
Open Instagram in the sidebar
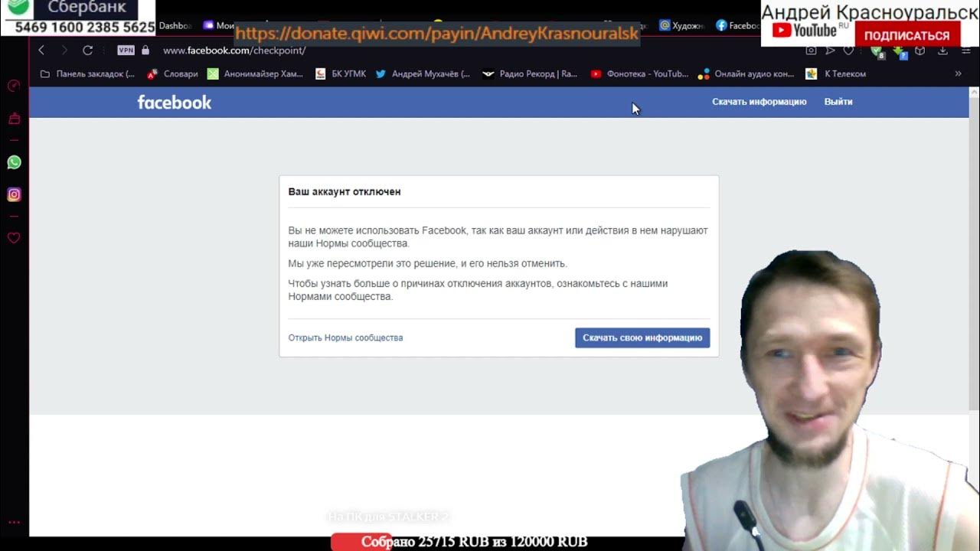(x=14, y=194)
